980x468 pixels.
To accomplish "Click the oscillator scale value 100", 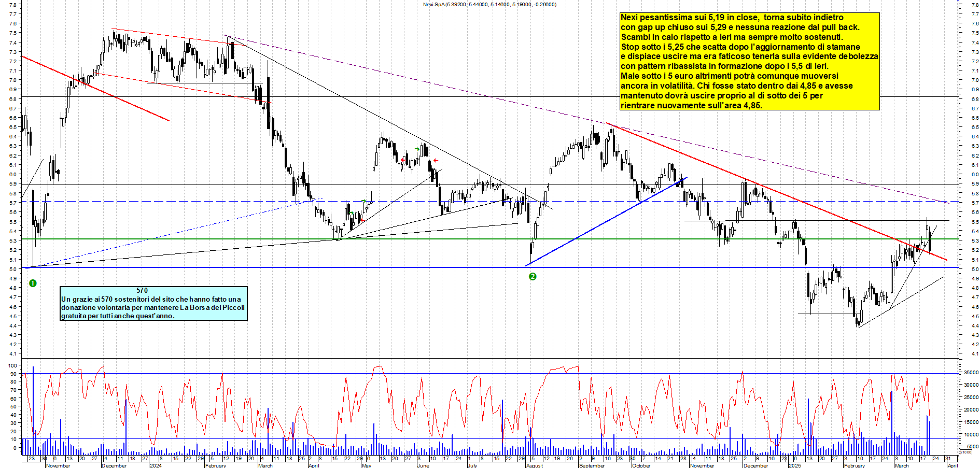I will pyautogui.click(x=12, y=365).
